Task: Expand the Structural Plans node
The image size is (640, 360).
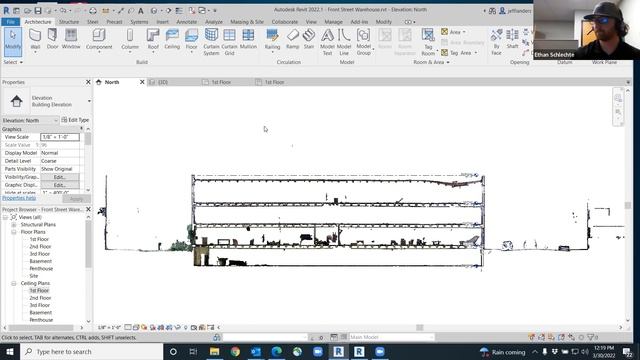Action: tap(13, 224)
